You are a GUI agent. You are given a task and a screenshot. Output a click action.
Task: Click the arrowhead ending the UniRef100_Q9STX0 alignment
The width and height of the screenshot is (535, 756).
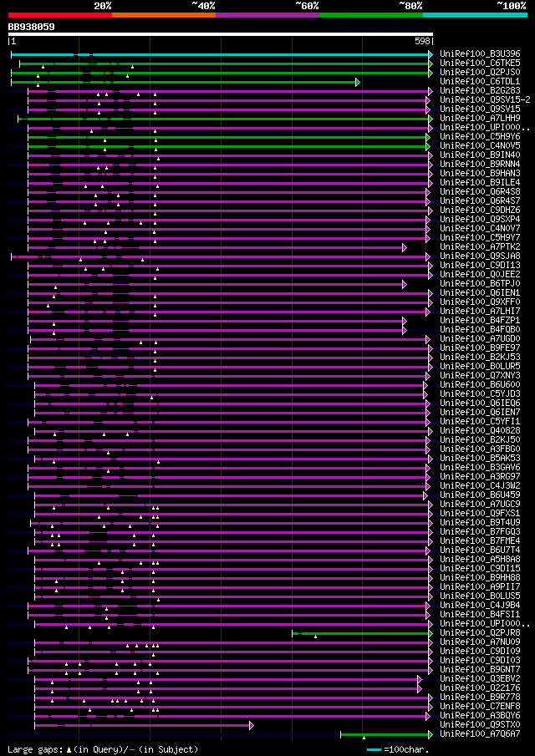251,725
